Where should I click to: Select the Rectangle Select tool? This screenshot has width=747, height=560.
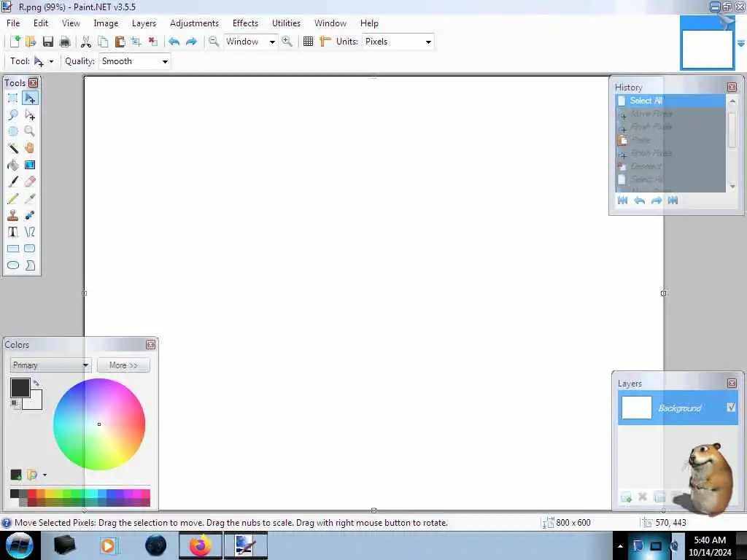coord(13,98)
